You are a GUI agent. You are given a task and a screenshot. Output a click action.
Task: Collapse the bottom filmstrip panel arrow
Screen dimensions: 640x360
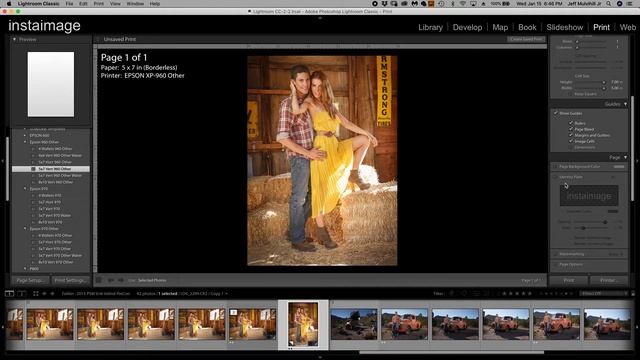point(320,357)
